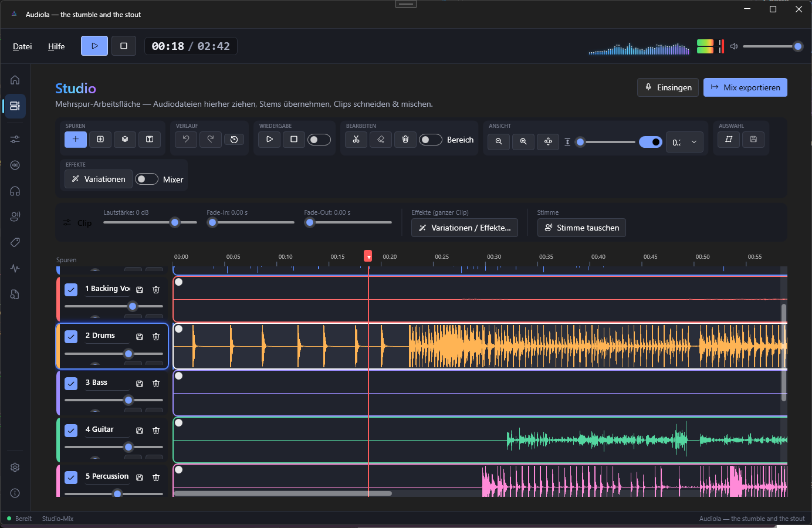
Task: Click the main Play button in top bar
Action: tap(94, 46)
